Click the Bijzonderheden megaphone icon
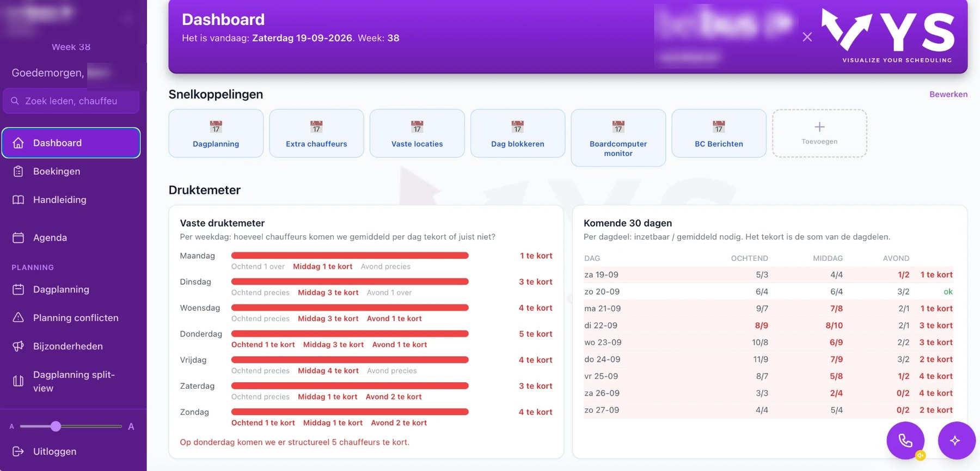Image resolution: width=980 pixels, height=471 pixels. (18, 346)
